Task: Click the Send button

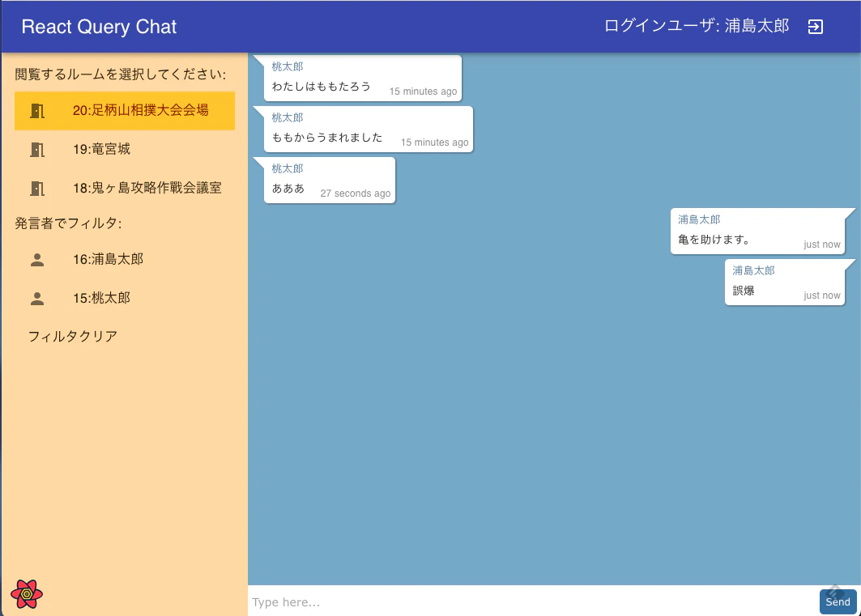Action: click(x=838, y=601)
